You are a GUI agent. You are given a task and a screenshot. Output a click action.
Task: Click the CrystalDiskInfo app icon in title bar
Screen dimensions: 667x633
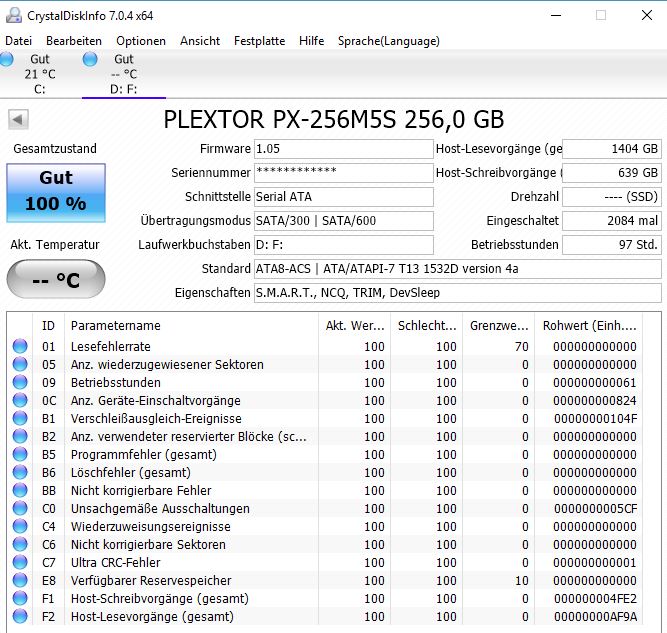14,15
